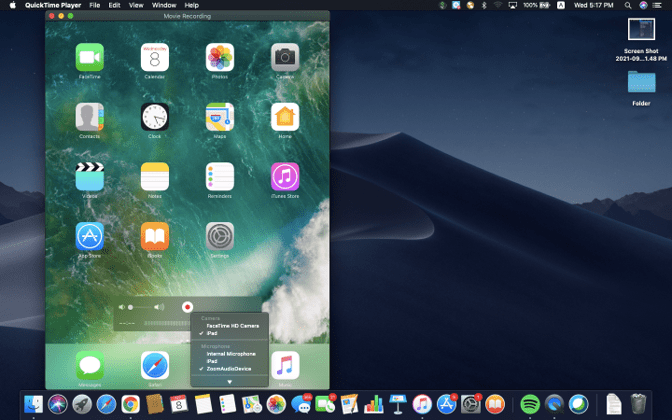Tap Messages in the iPad dock
The image size is (672, 420).
coord(90,365)
